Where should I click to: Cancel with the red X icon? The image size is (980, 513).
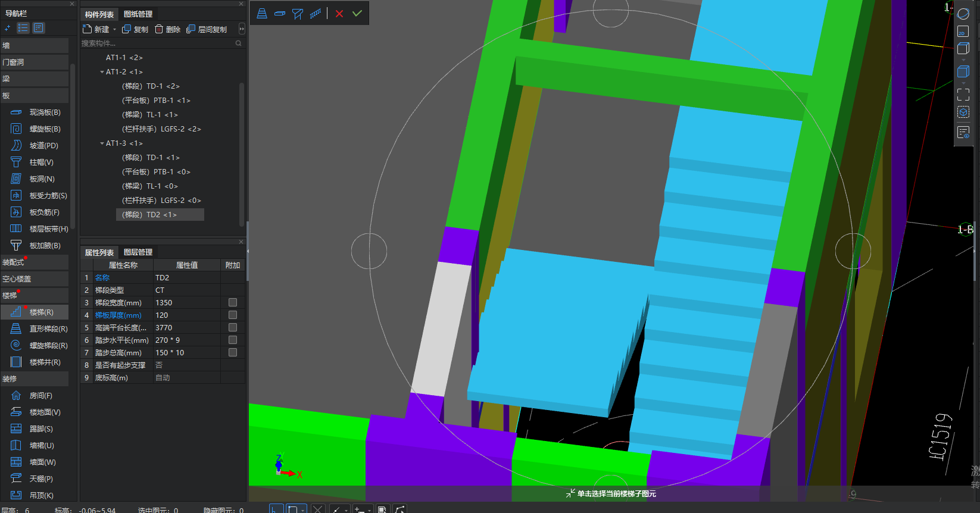click(339, 13)
